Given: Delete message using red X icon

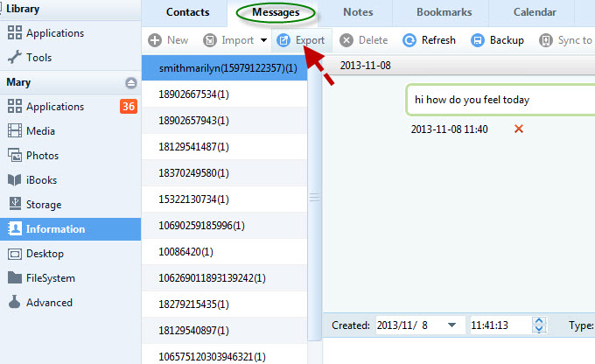Looking at the screenshot, I should coord(519,129).
